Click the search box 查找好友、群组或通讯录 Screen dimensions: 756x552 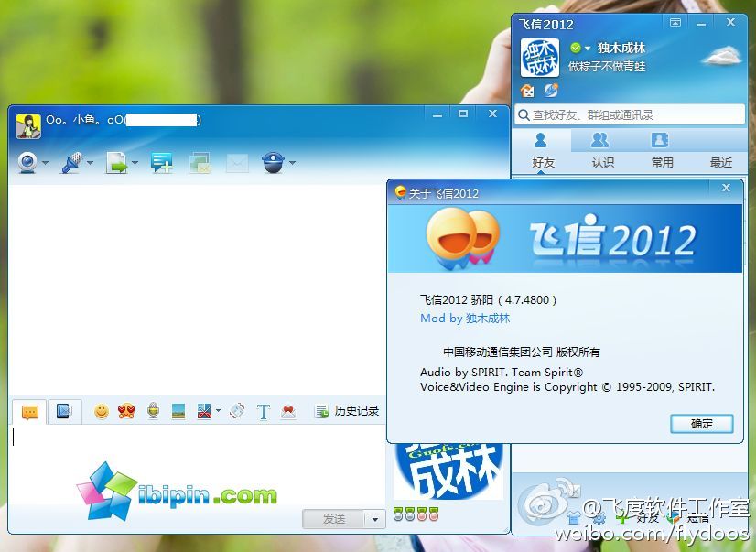(630, 114)
